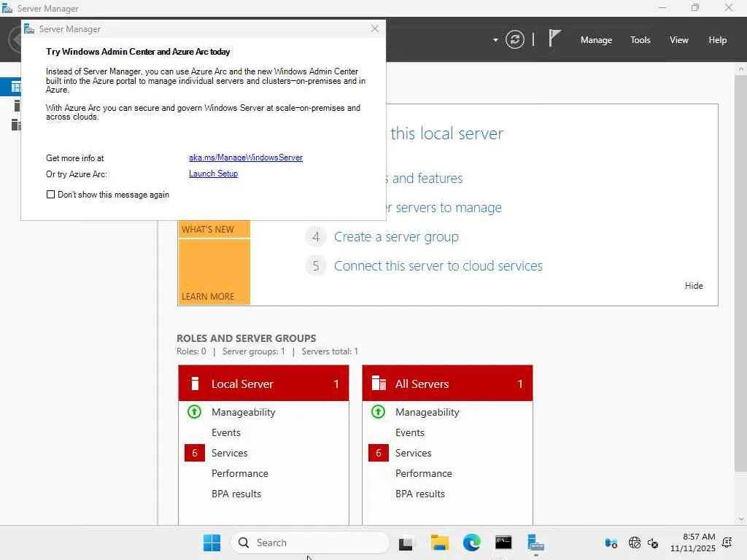
Task: Open Events in Local Server tile
Action: point(226,432)
